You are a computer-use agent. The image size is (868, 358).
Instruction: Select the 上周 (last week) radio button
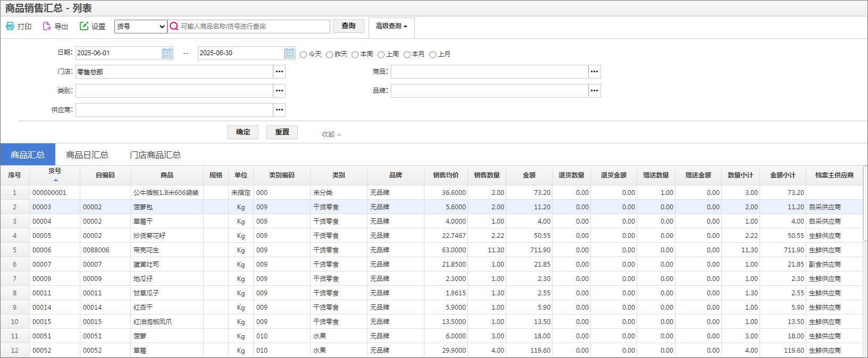pos(381,55)
